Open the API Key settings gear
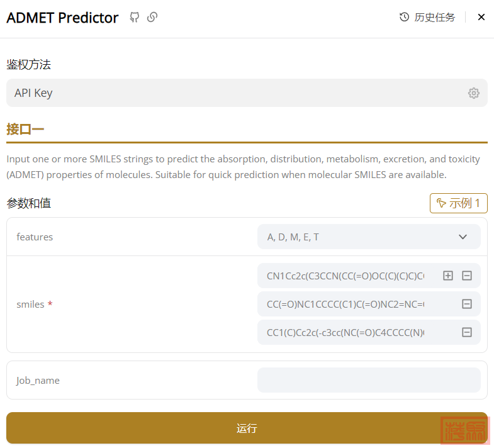Screen dimensions: 494x448 click(x=474, y=93)
